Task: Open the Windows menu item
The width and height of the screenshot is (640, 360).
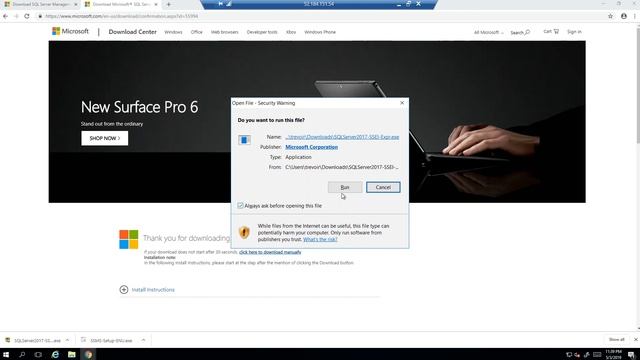Action: pyautogui.click(x=173, y=32)
